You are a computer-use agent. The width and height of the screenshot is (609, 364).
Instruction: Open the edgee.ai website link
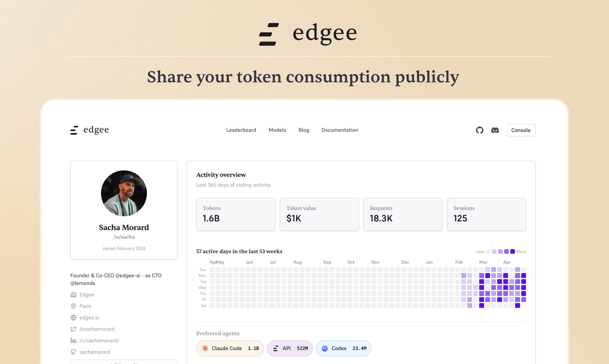click(89, 317)
